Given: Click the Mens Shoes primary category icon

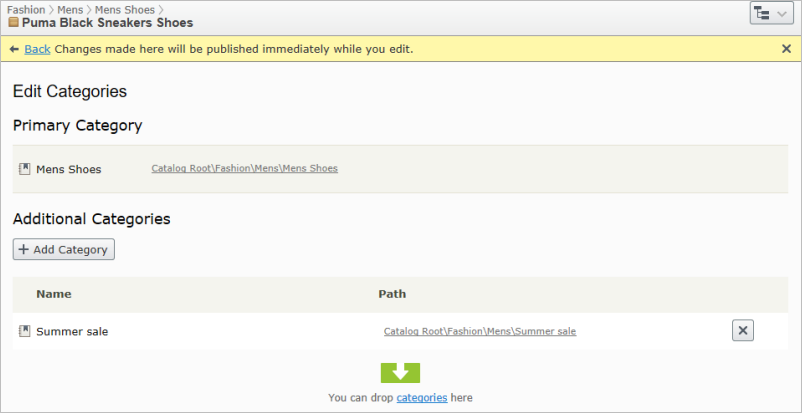Looking at the screenshot, I should (25, 169).
